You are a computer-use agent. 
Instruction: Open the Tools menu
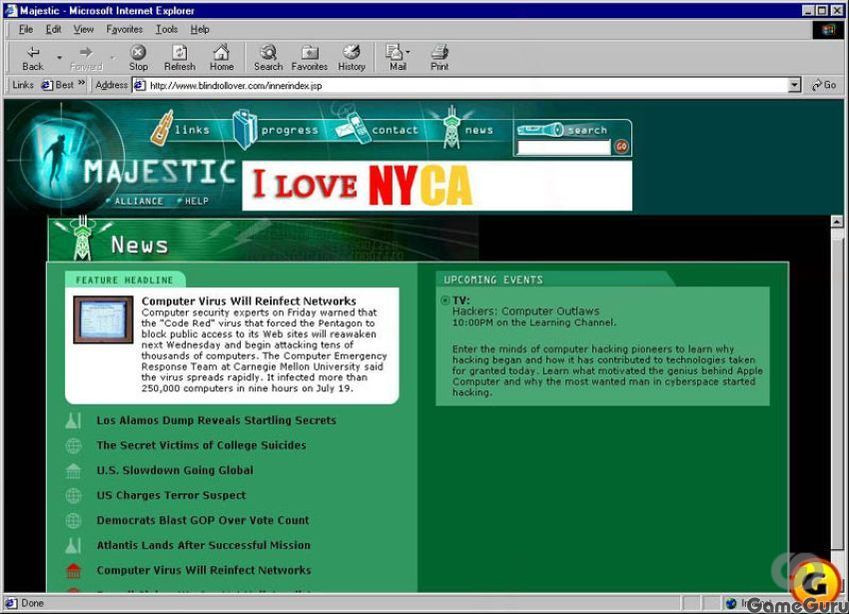[166, 29]
